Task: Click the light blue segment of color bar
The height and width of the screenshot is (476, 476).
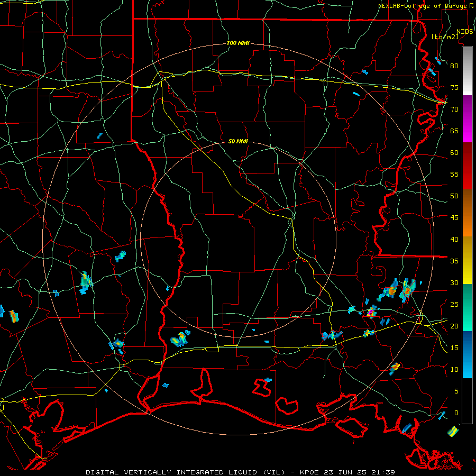Action: pos(467,354)
